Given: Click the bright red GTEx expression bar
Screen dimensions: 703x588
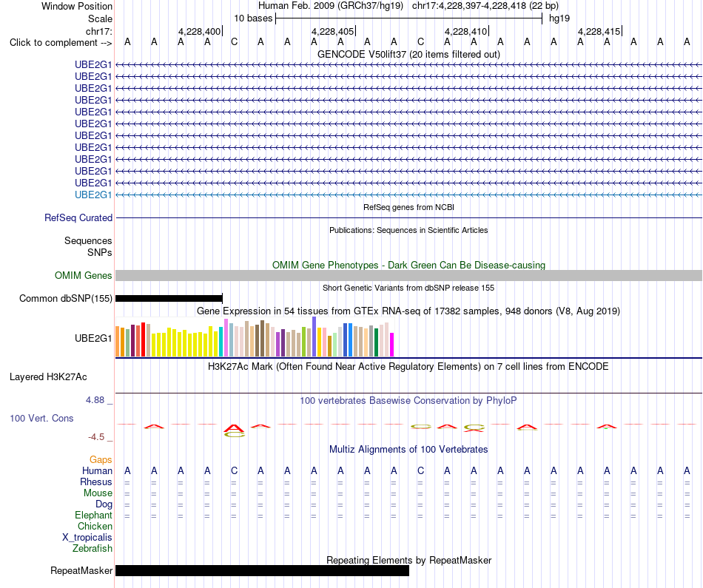Looking at the screenshot, I should (x=143, y=339).
